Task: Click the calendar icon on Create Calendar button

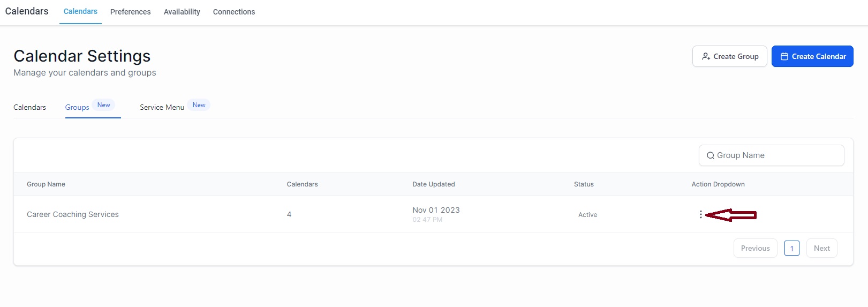Action: (784, 56)
